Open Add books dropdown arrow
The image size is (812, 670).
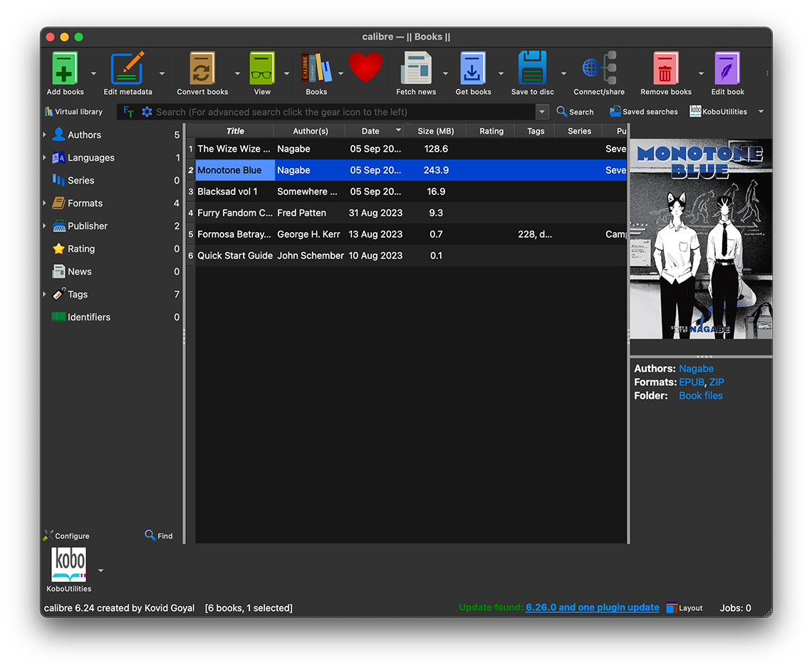94,73
